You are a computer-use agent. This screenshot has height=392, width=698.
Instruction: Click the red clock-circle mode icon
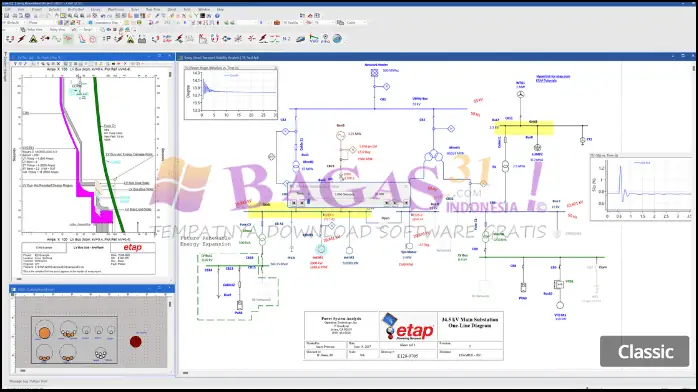tap(93, 39)
